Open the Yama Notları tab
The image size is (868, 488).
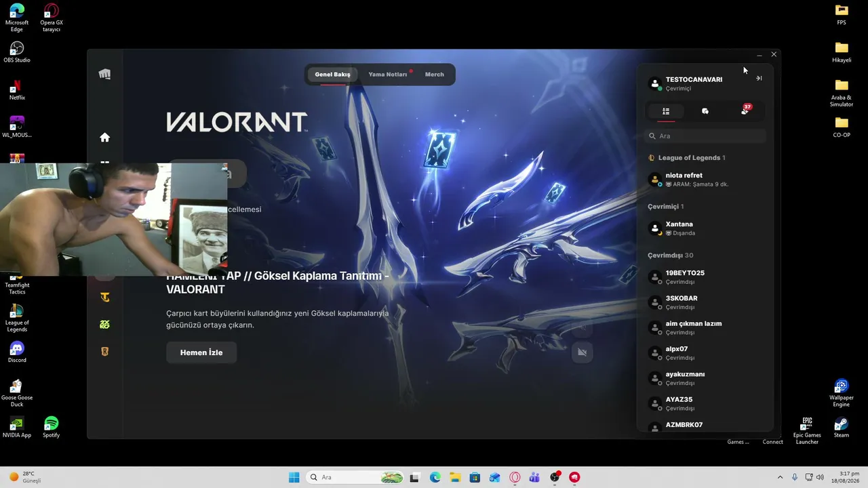coord(388,75)
